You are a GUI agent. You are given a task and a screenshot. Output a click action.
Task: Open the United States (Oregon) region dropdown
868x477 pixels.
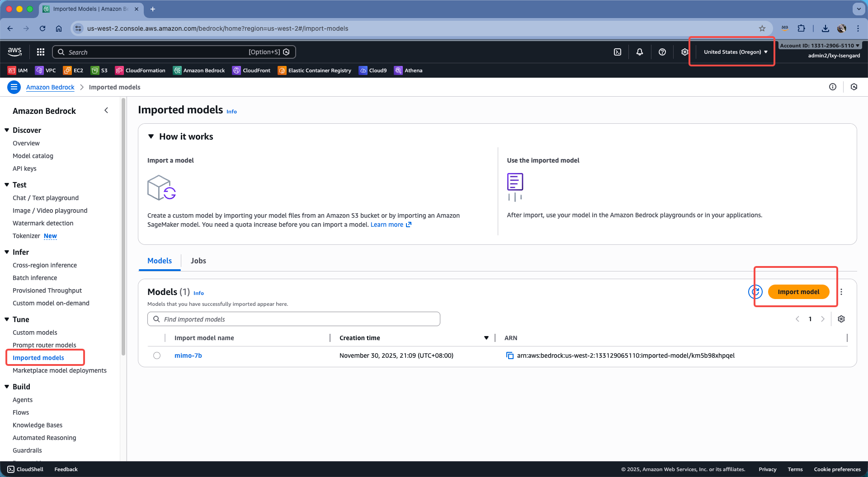pos(736,52)
